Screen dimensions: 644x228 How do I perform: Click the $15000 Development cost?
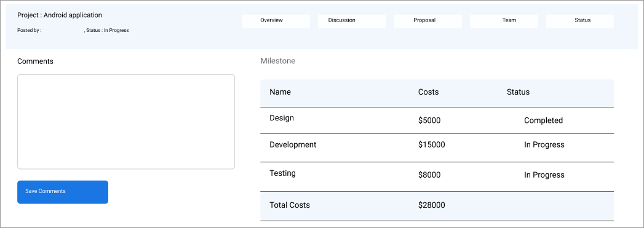pyautogui.click(x=431, y=144)
